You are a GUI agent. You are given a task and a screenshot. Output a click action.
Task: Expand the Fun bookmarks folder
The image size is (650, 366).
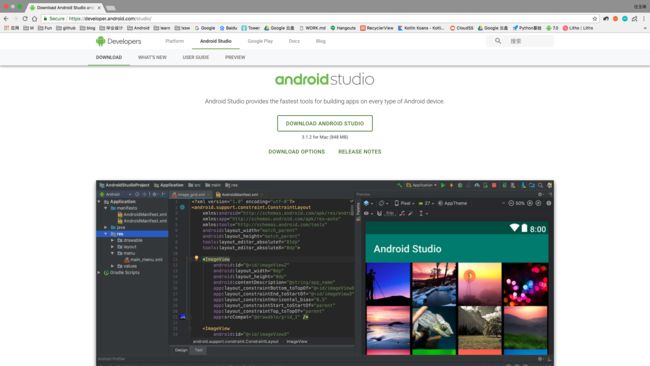click(x=45, y=28)
